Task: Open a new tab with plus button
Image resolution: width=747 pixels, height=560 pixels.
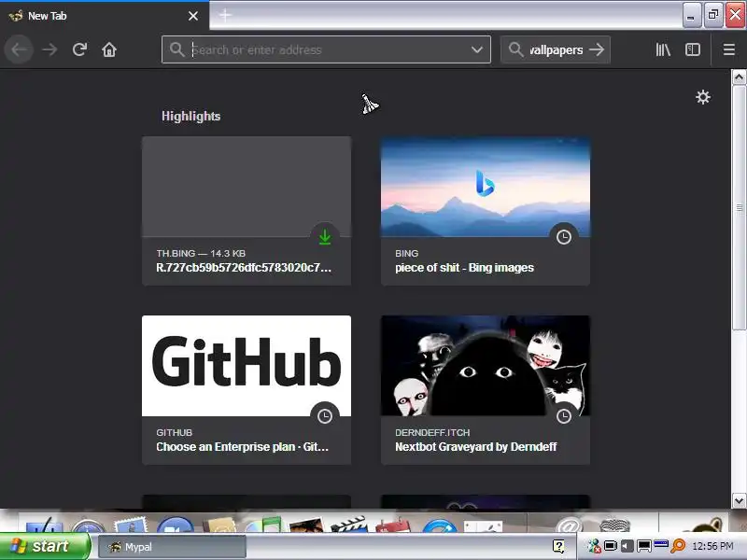Action: (225, 16)
